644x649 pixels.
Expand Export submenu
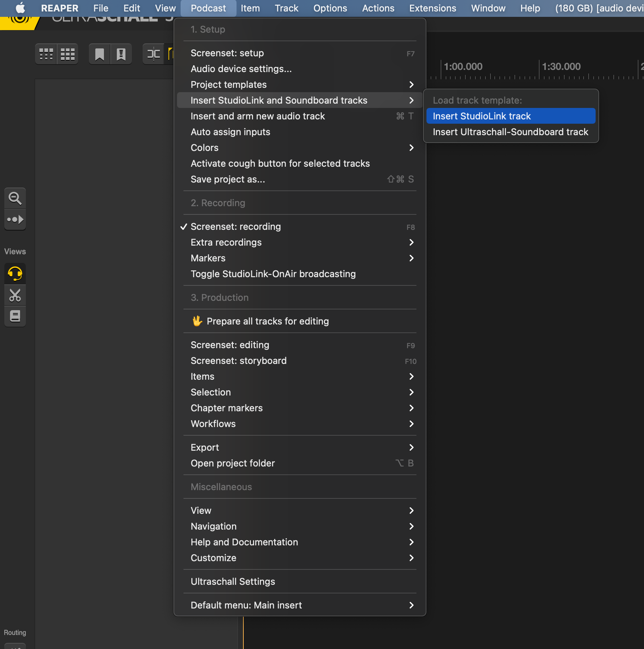coord(300,447)
